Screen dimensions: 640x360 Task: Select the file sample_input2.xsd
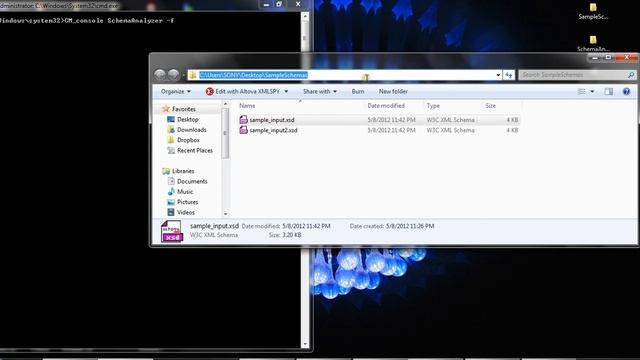pyautogui.click(x=273, y=130)
